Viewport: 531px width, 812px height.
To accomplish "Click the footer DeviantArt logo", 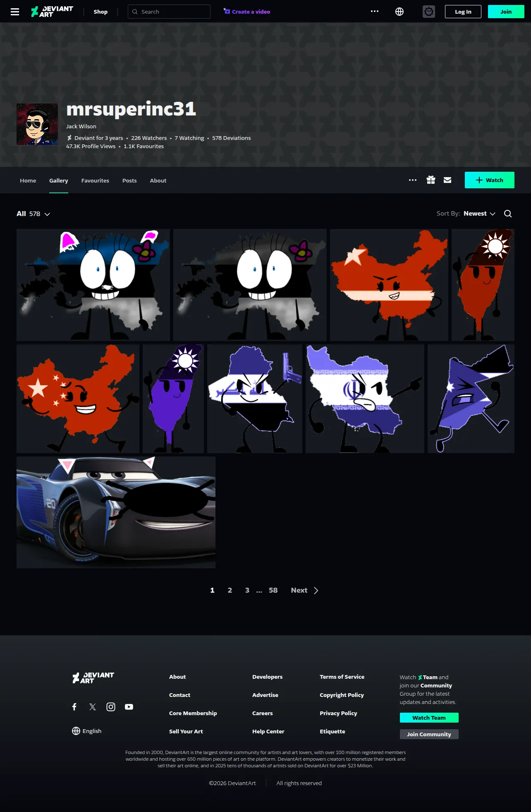I will pyautogui.click(x=93, y=677).
